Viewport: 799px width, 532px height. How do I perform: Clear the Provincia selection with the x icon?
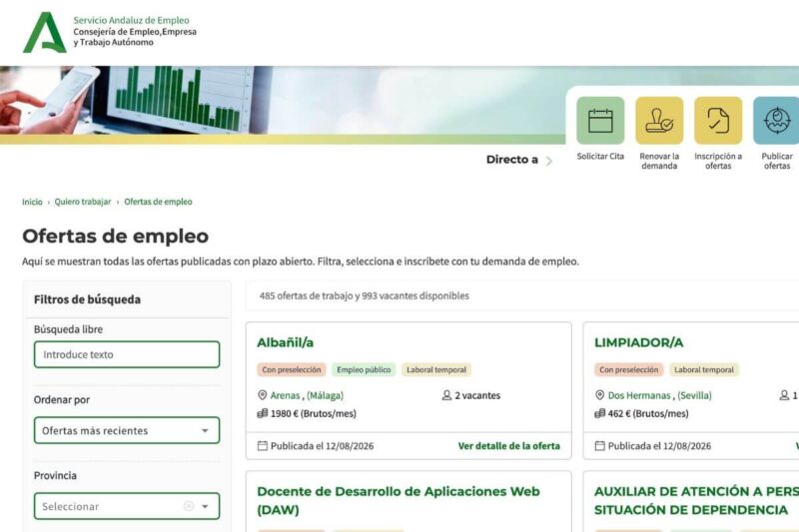[189, 506]
